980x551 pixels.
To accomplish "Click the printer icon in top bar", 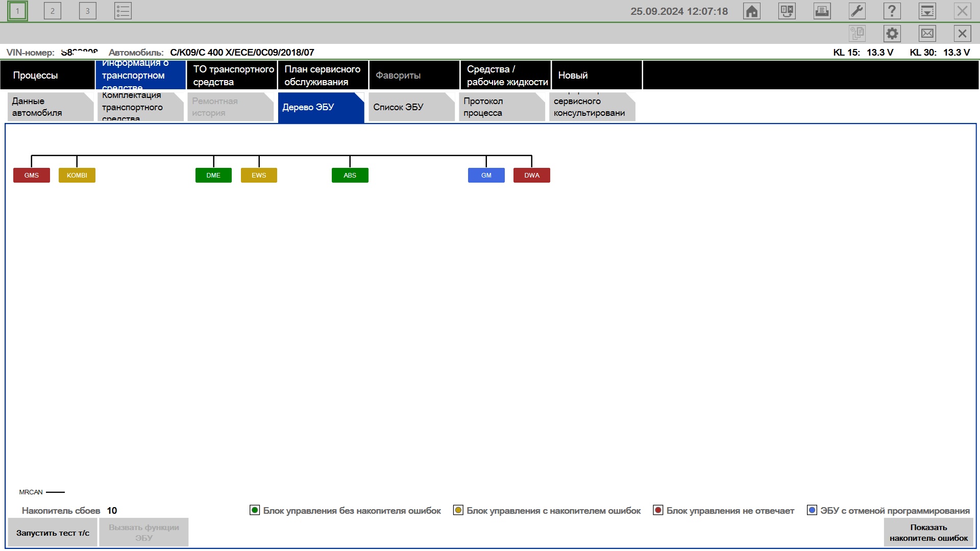I will coord(822,11).
